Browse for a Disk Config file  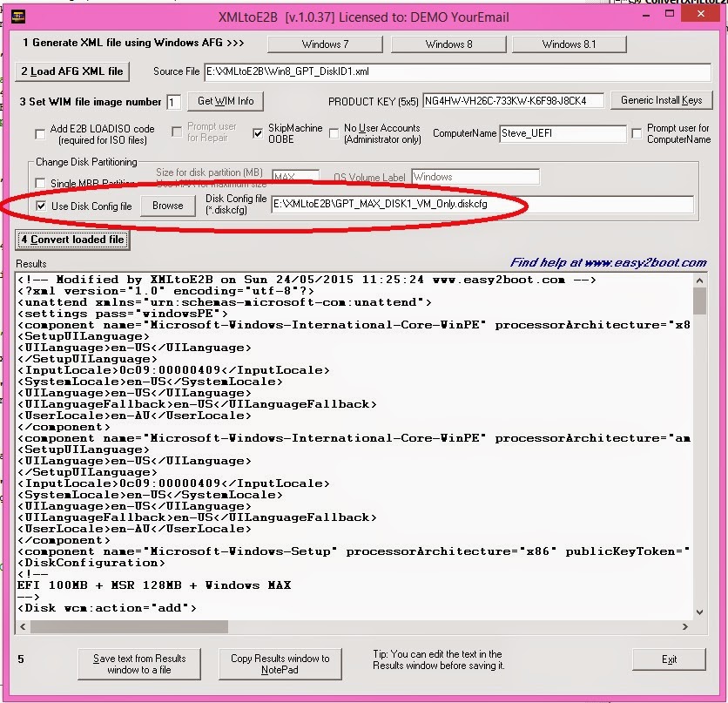[168, 206]
